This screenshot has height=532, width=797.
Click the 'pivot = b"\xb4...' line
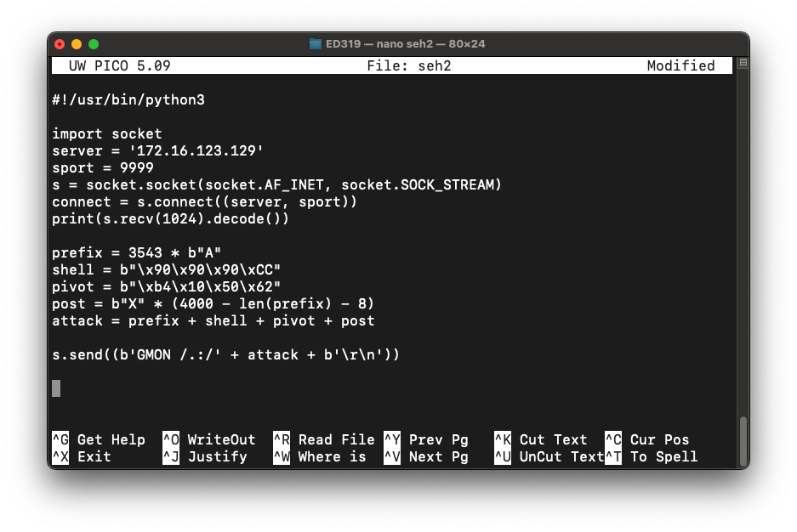click(166, 286)
